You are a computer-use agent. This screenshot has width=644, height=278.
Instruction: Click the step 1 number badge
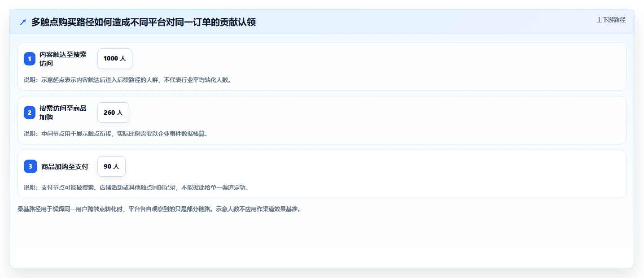(x=30, y=59)
